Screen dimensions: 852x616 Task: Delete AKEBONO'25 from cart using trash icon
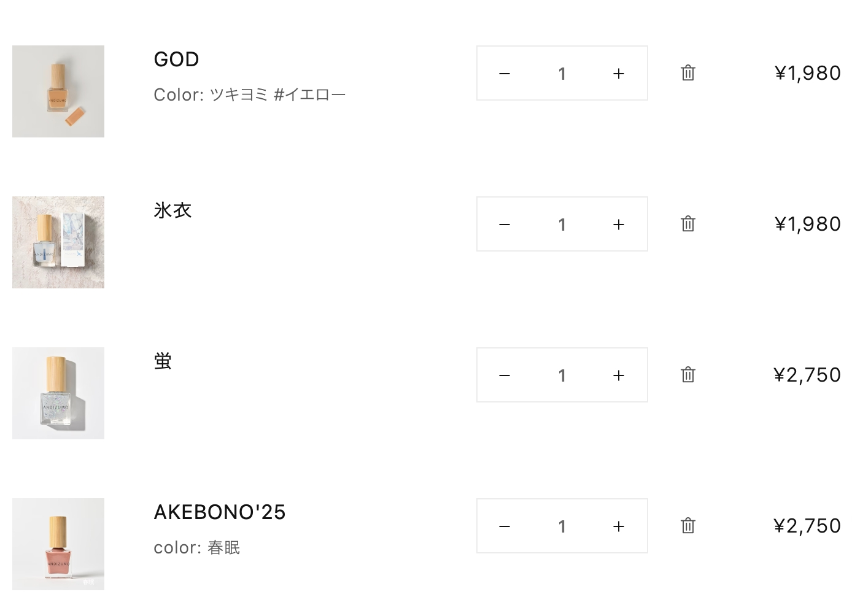(688, 526)
